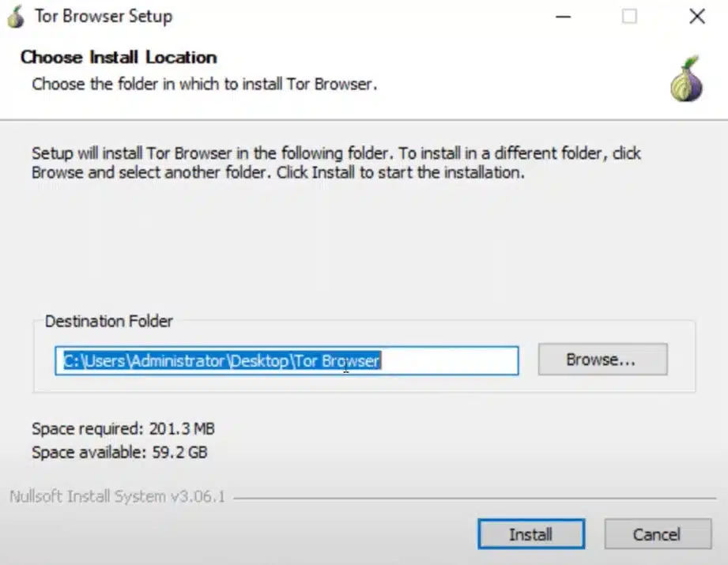Click the 'Destination Folder' group label

[x=109, y=322]
